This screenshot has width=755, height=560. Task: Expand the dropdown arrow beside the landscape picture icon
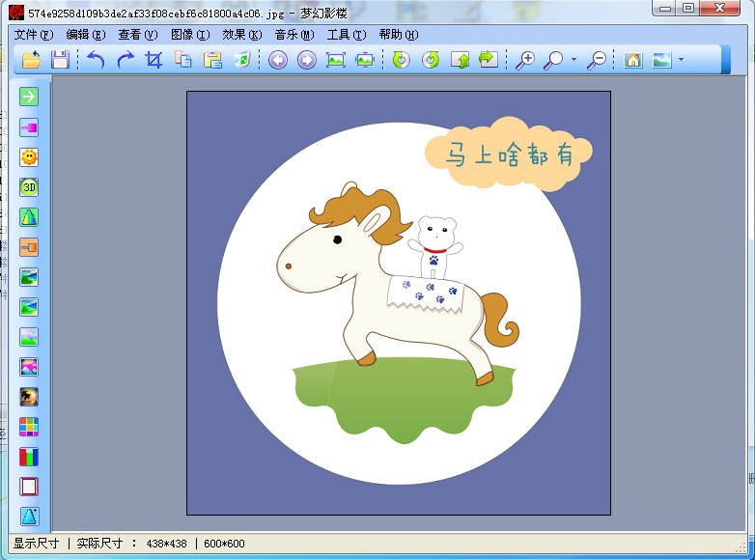click(x=681, y=60)
